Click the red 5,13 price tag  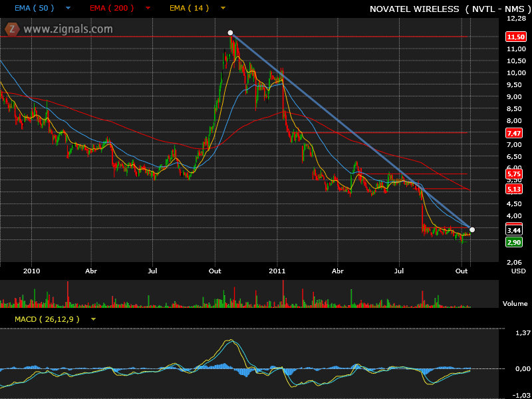coord(513,189)
